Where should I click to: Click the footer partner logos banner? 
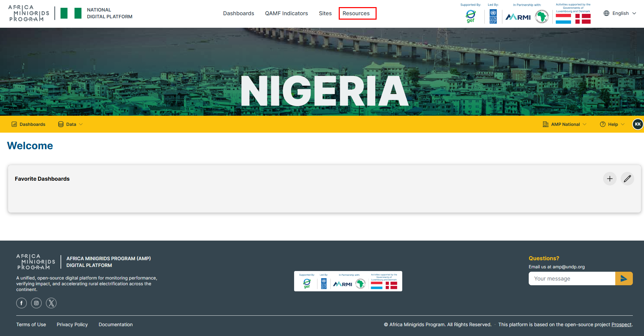(348, 281)
